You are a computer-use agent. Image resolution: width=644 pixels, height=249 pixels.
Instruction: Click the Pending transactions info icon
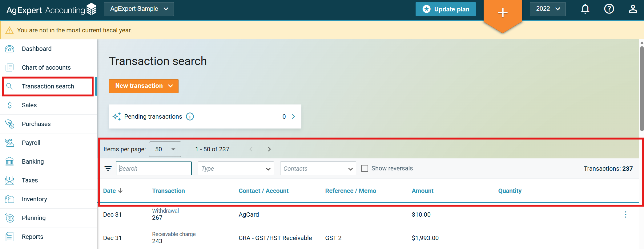pos(190,116)
